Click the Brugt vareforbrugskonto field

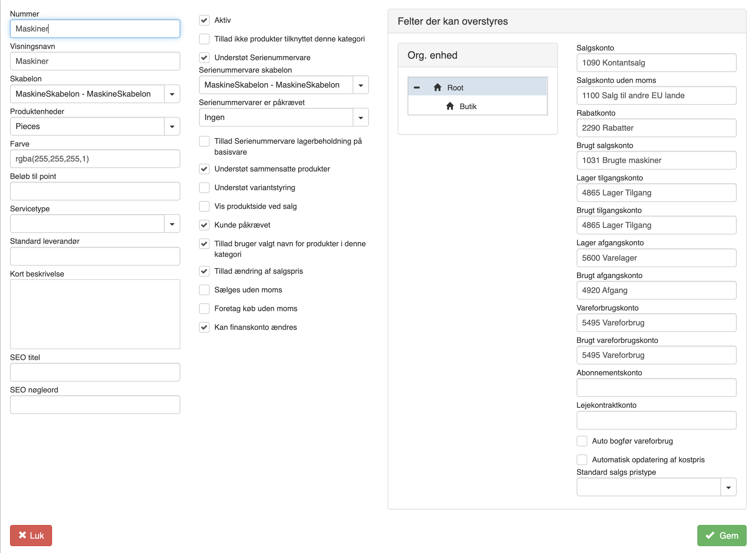[656, 355]
